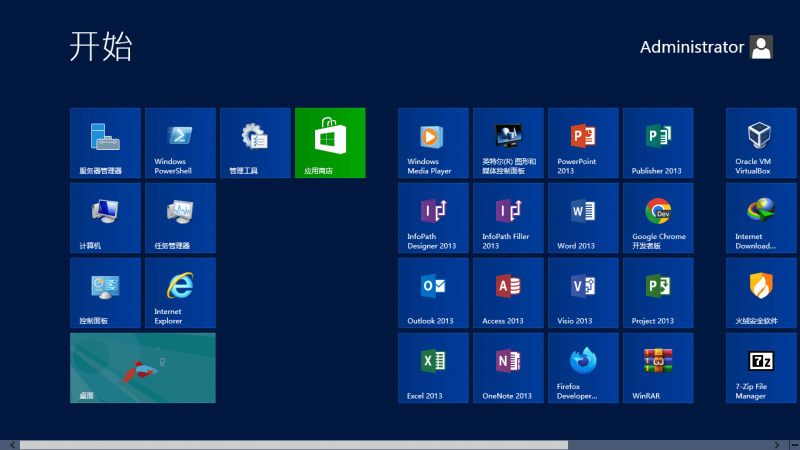The height and width of the screenshot is (450, 800).
Task: Open the Intel graphics control panel tile
Action: coord(508,143)
